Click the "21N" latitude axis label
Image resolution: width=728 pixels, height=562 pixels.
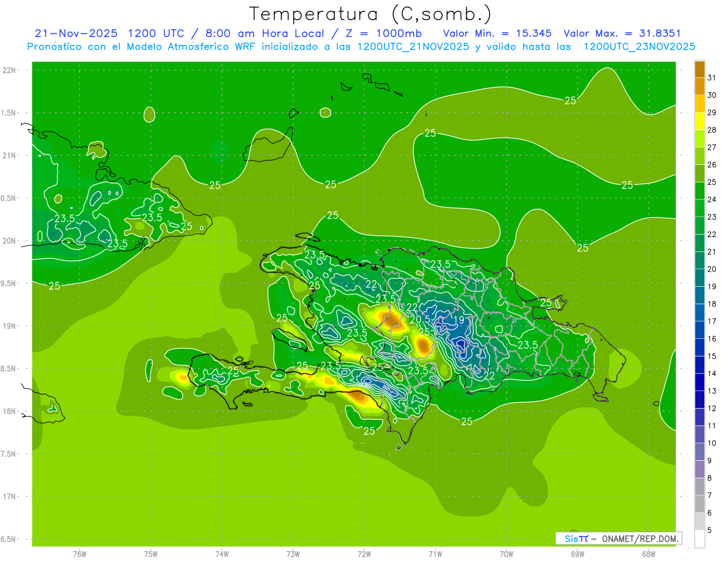click(x=10, y=155)
